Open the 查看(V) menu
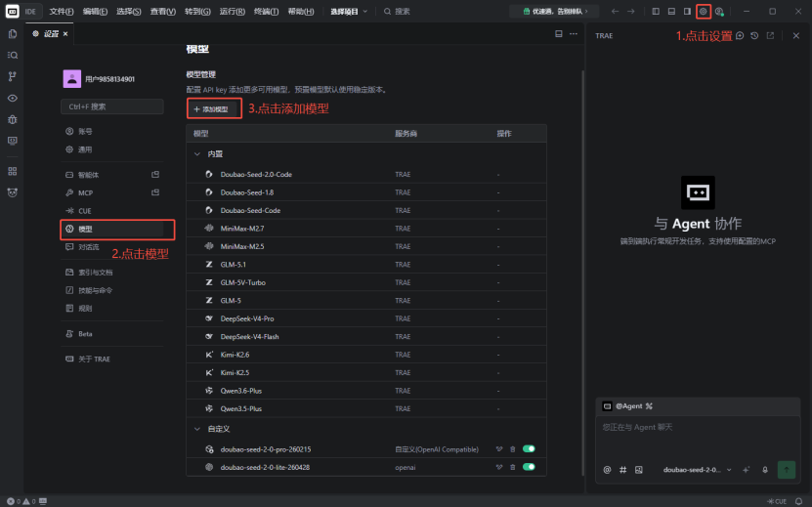This screenshot has height=507, width=812. click(x=162, y=11)
